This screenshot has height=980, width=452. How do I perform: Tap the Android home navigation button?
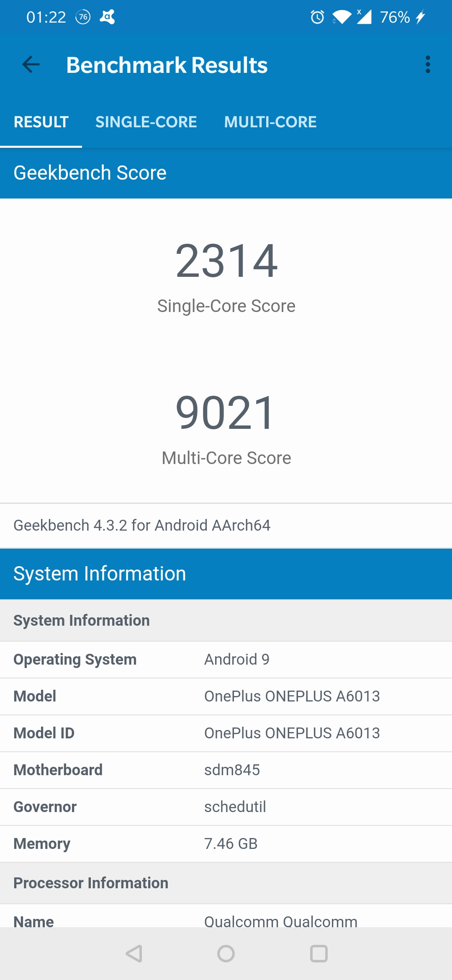pyautogui.click(x=226, y=954)
